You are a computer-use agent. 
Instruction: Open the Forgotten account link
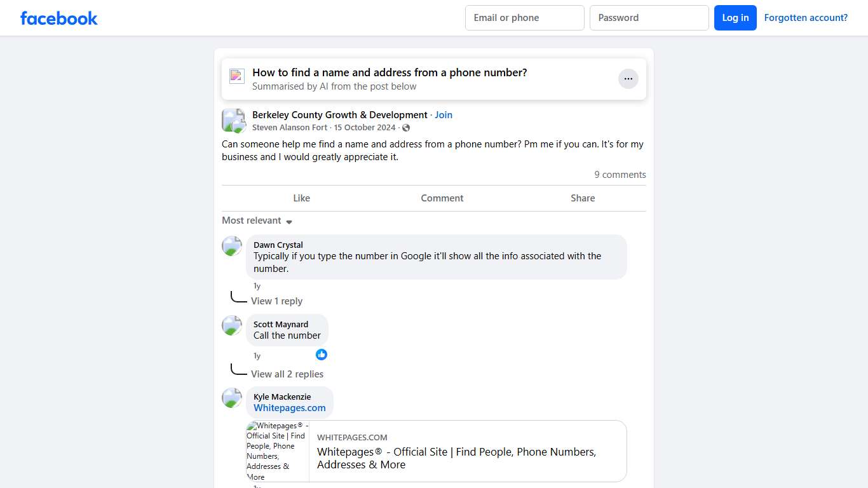click(x=806, y=18)
